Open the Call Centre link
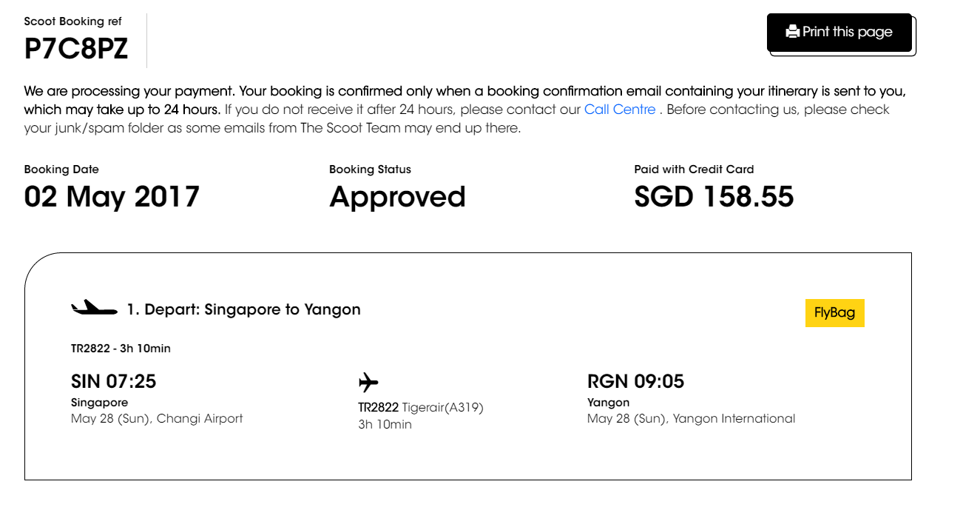980x507 pixels. point(620,110)
